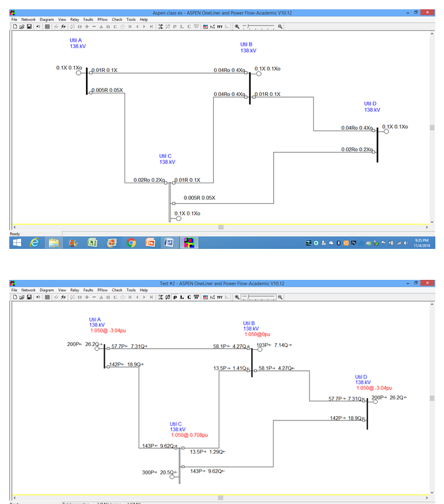Click zoom slider in Aspen class ex toolbar
Screen dimensions: 444x504
258,27
